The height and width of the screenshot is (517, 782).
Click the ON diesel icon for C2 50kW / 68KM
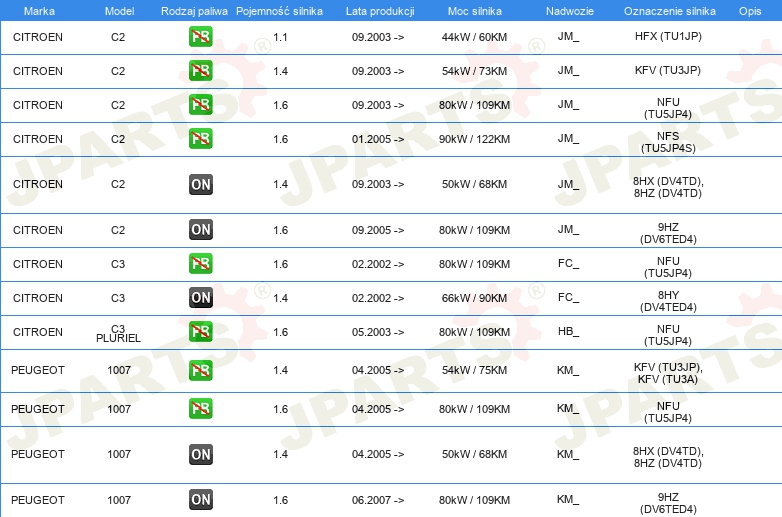tap(200, 184)
